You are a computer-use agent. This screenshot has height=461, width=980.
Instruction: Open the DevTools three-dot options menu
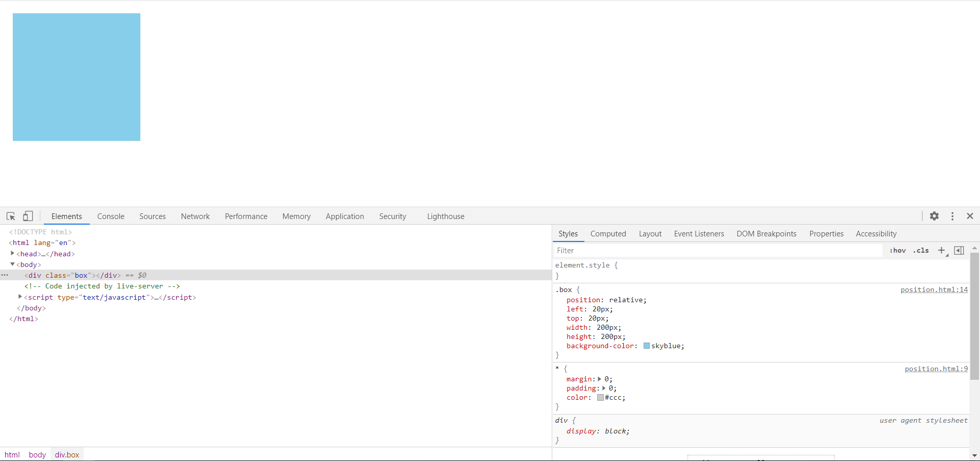(952, 216)
